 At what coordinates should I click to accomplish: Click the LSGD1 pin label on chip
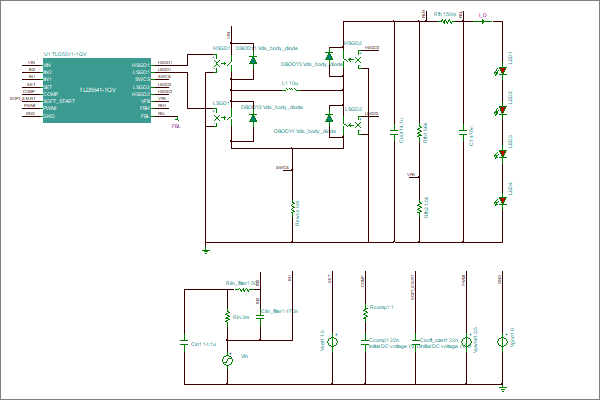(x=141, y=72)
